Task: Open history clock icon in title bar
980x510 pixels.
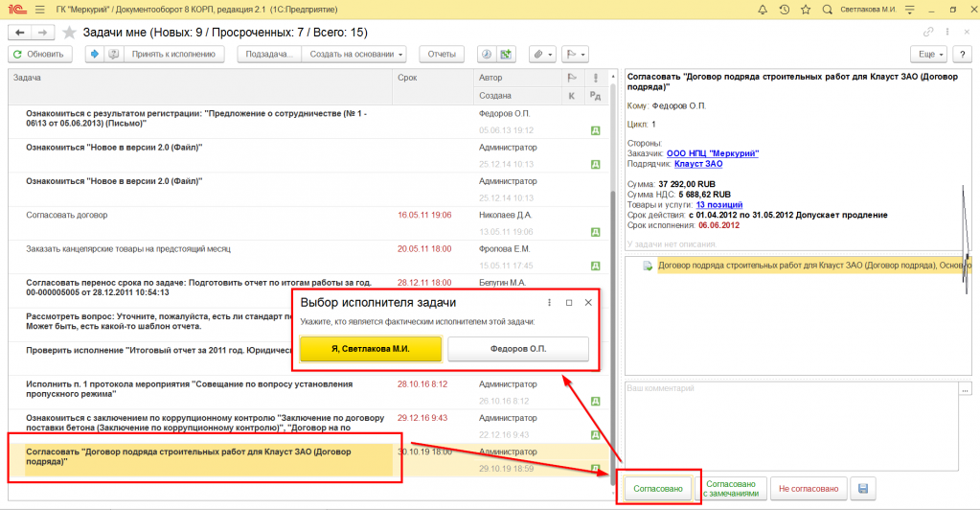Action: click(x=784, y=10)
